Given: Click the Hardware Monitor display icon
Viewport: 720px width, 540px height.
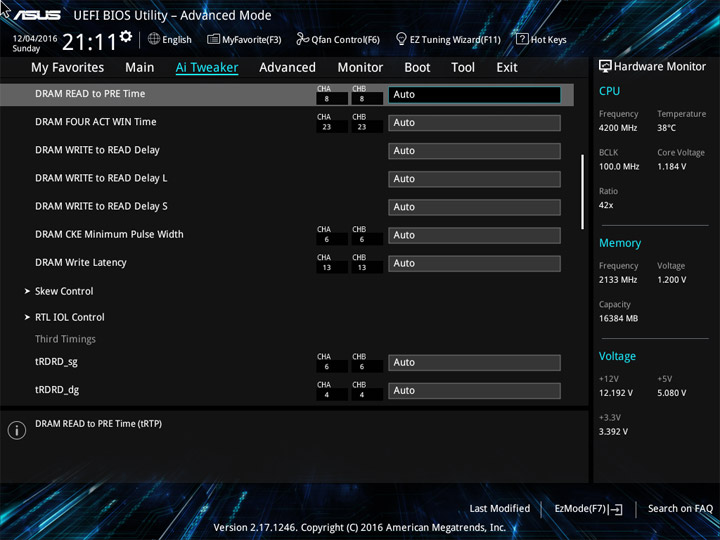Looking at the screenshot, I should click(605, 67).
